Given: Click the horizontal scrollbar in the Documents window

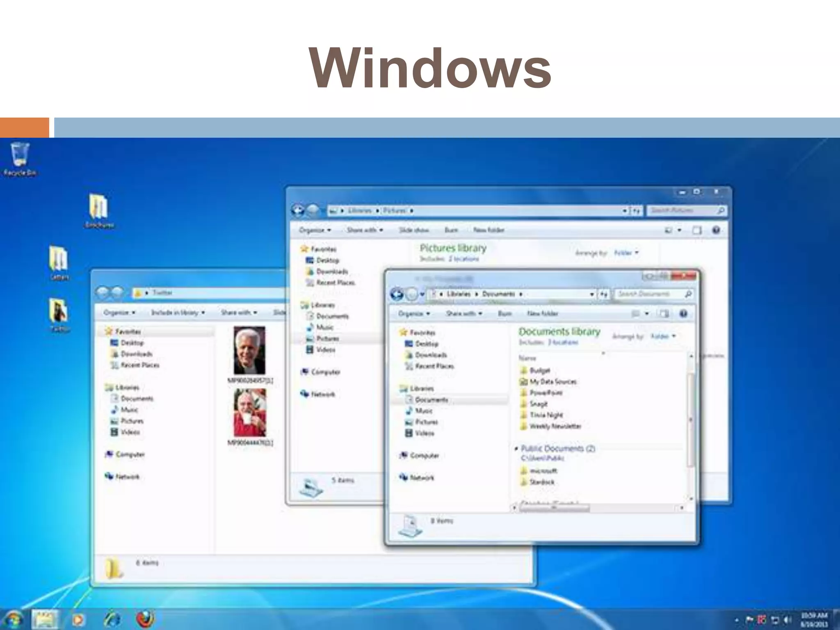Looking at the screenshot, I should [555, 508].
